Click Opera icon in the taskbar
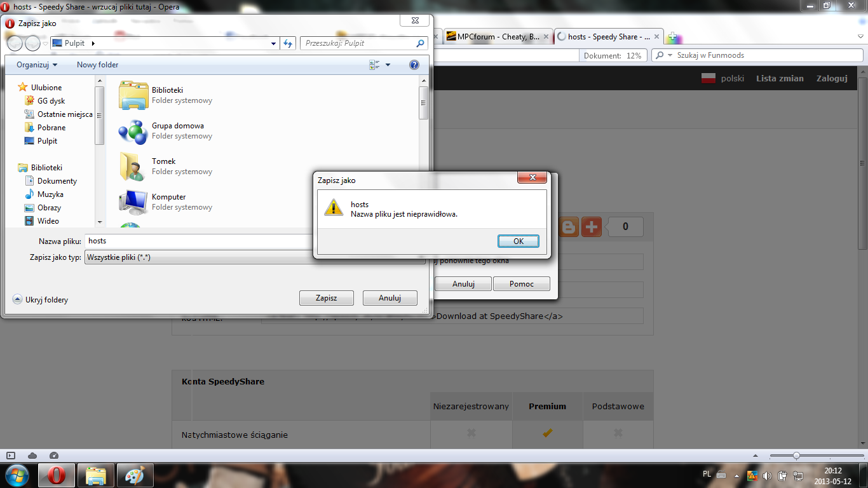 click(x=57, y=475)
